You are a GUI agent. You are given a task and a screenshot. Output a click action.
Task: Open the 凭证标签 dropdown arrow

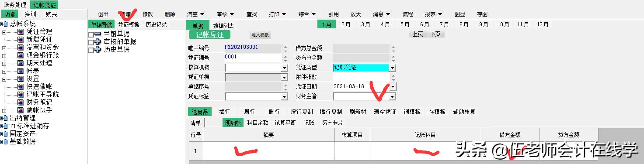coord(284,97)
